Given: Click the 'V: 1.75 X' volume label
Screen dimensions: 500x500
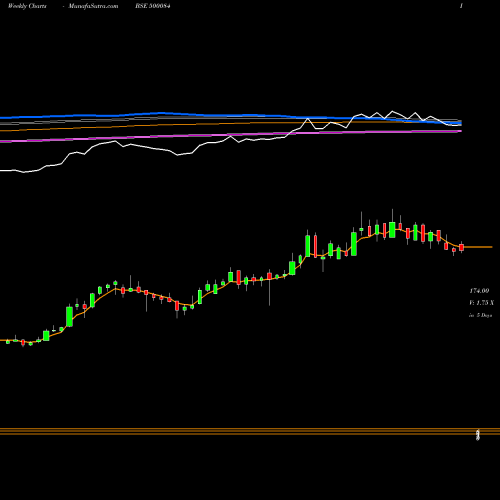Looking at the screenshot, I should [481, 303].
